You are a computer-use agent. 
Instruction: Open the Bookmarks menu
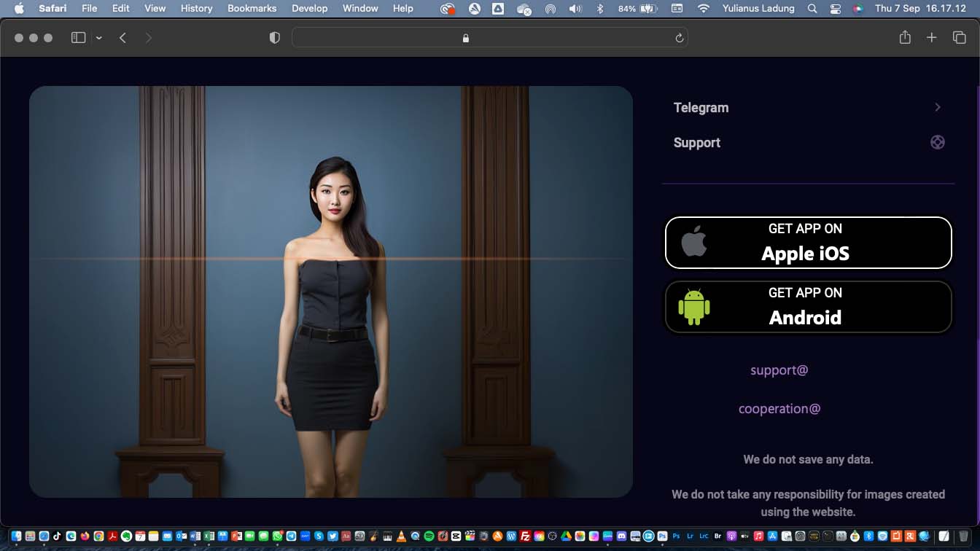pos(252,9)
